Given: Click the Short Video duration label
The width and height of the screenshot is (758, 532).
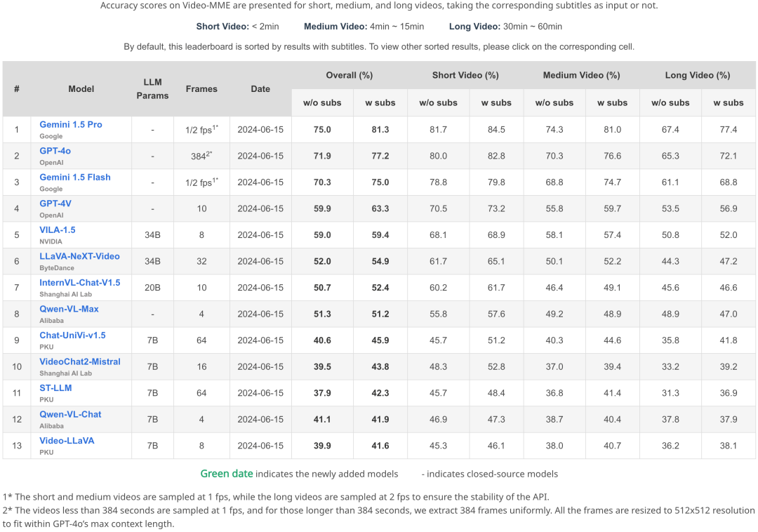Looking at the screenshot, I should click(237, 27).
